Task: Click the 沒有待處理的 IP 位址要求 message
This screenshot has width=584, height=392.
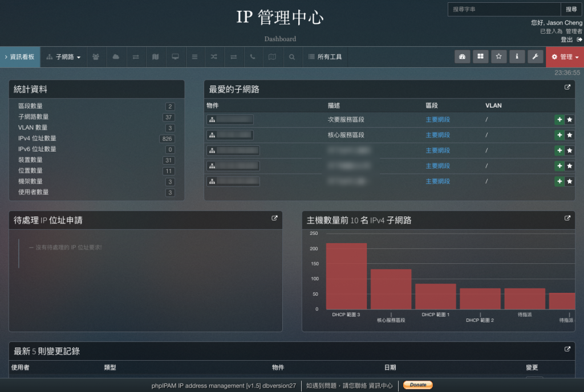Action: coord(65,247)
